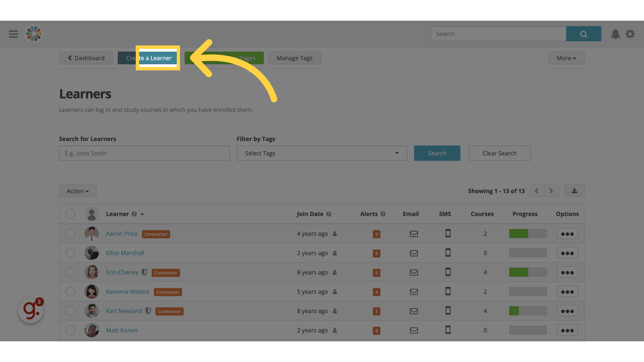The image size is (644, 362).
Task: Click the Clear Search button
Action: click(499, 153)
